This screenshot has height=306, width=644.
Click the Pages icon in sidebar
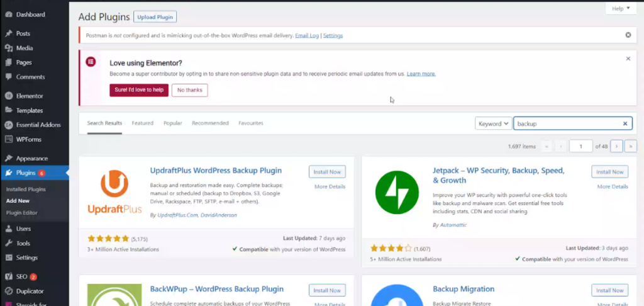9,62
